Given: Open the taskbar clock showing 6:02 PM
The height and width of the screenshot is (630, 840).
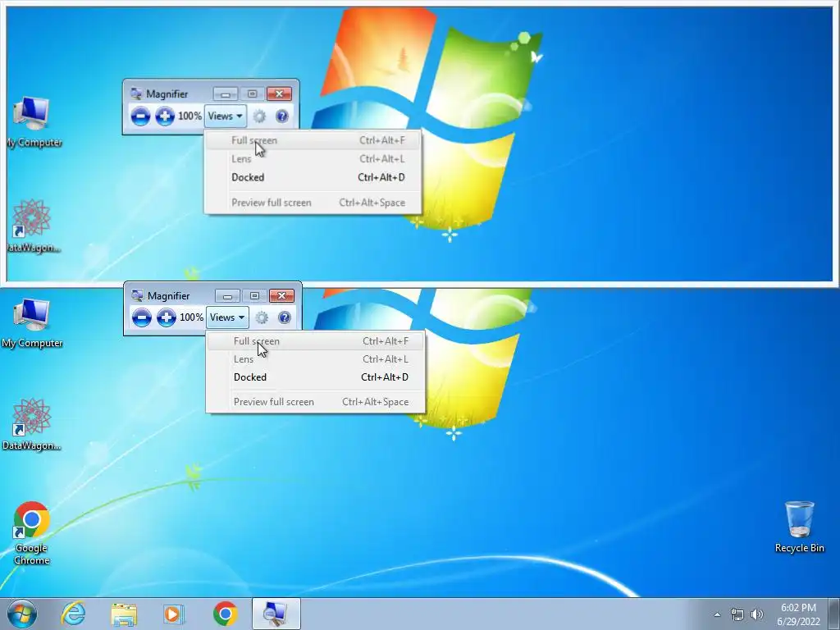Looking at the screenshot, I should coord(798,614).
